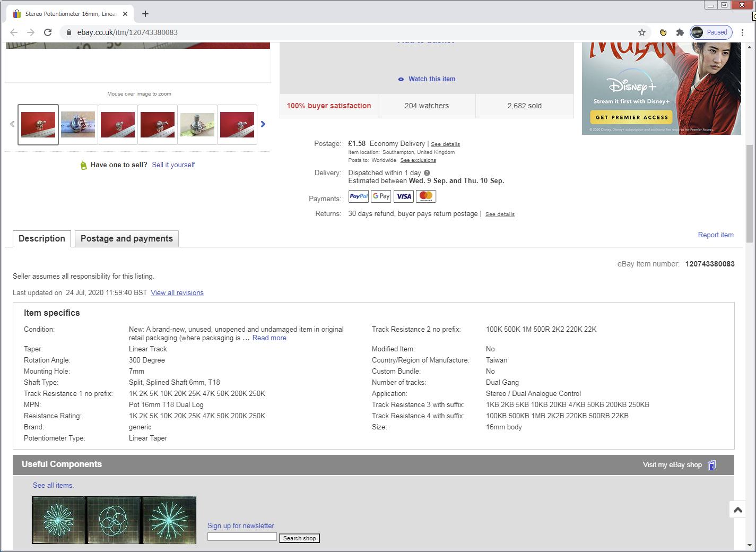756x552 pixels.
Task: Click the VISA payment icon
Action: 403,196
